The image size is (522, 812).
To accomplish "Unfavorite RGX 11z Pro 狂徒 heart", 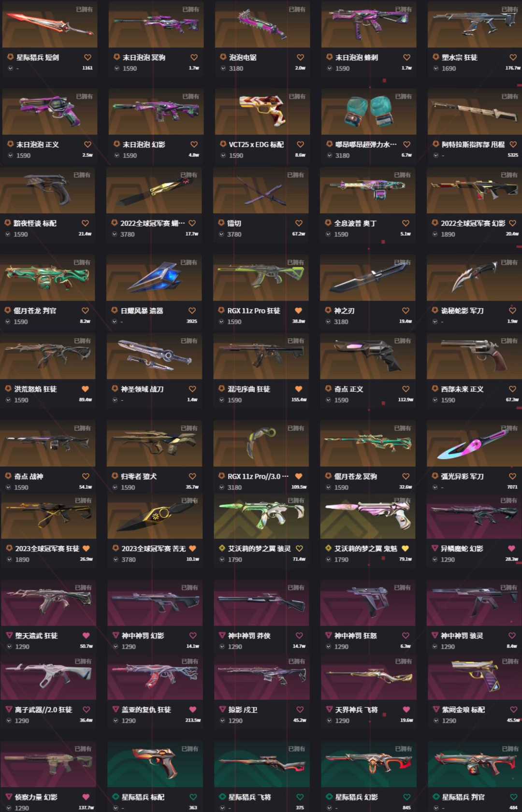I will [x=299, y=311].
